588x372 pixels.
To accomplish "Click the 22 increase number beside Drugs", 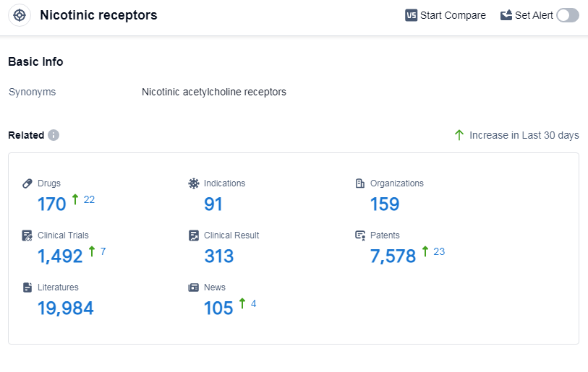I will click(89, 199).
